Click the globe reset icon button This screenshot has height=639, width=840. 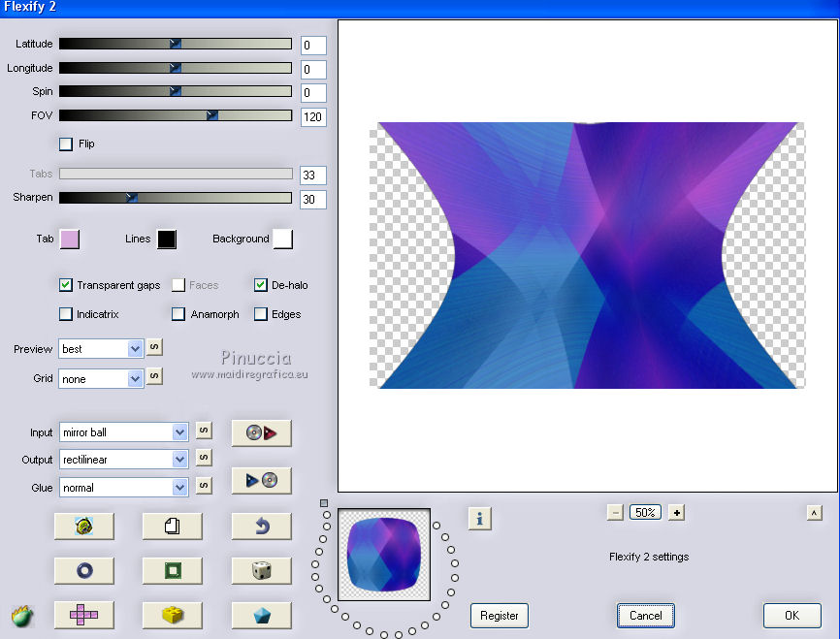pyautogui.click(x=84, y=526)
